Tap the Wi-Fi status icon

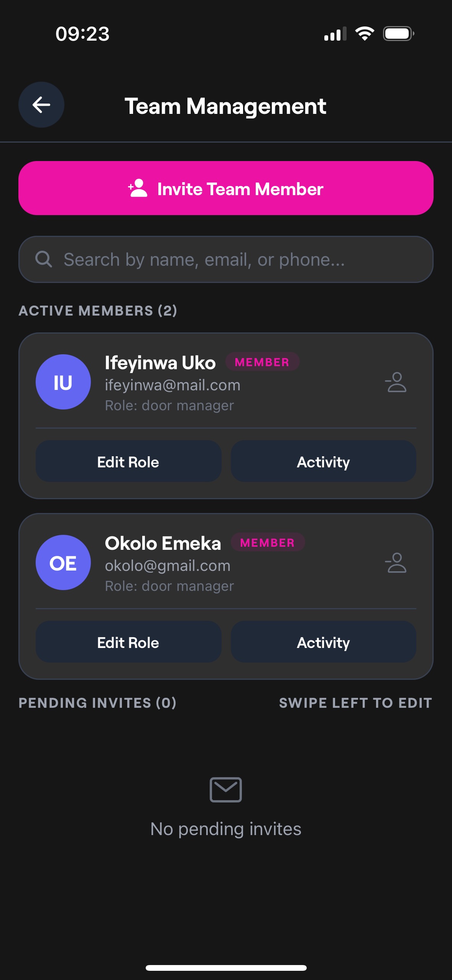[365, 34]
